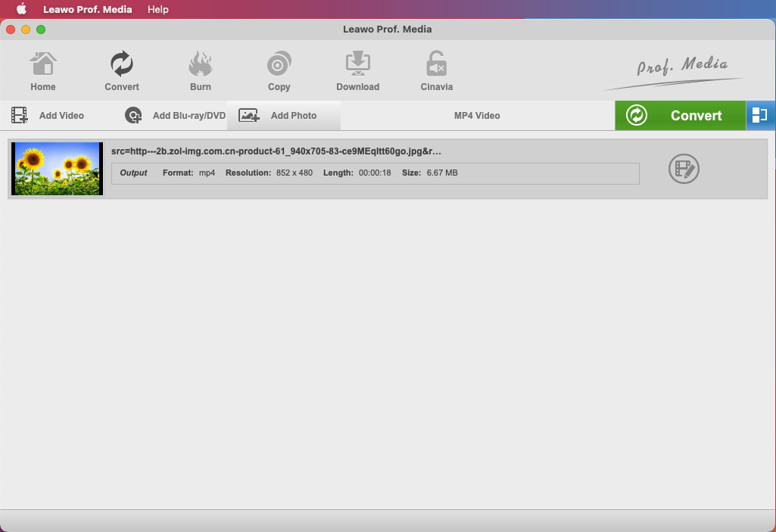Open the Help menu
The height and width of the screenshot is (532, 776).
pos(158,9)
